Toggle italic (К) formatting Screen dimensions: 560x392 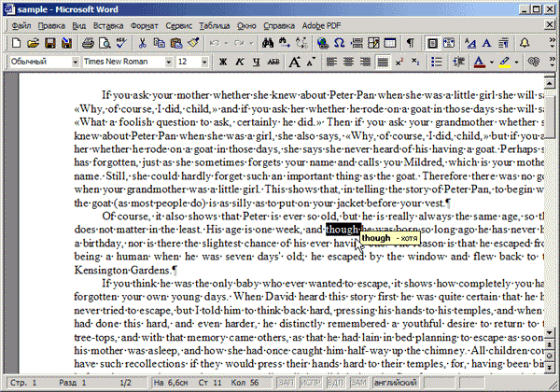click(240, 63)
